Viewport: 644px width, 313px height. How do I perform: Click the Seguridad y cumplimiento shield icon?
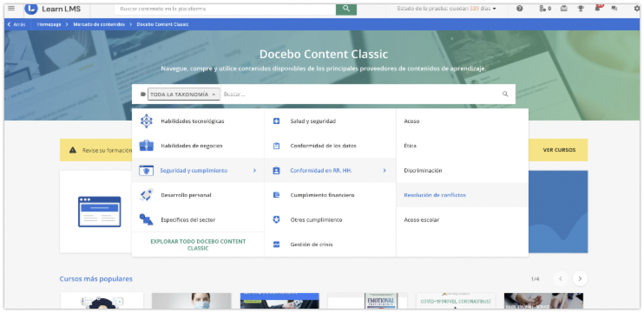point(146,170)
